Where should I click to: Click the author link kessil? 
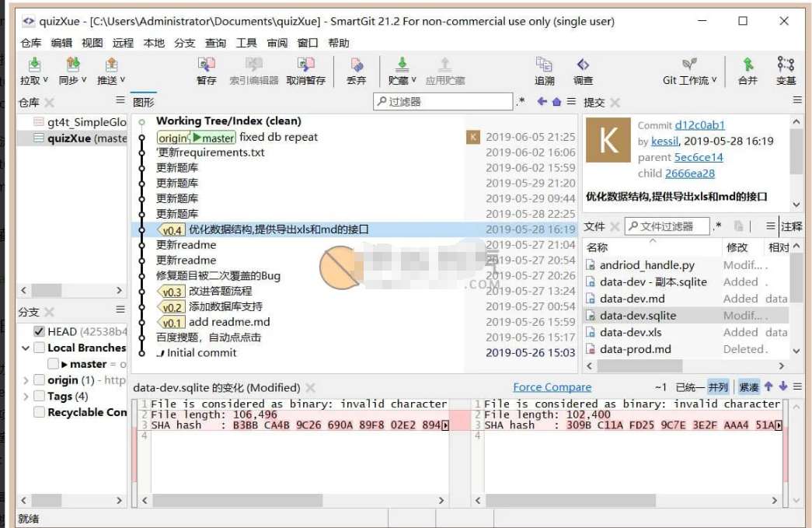click(x=664, y=141)
